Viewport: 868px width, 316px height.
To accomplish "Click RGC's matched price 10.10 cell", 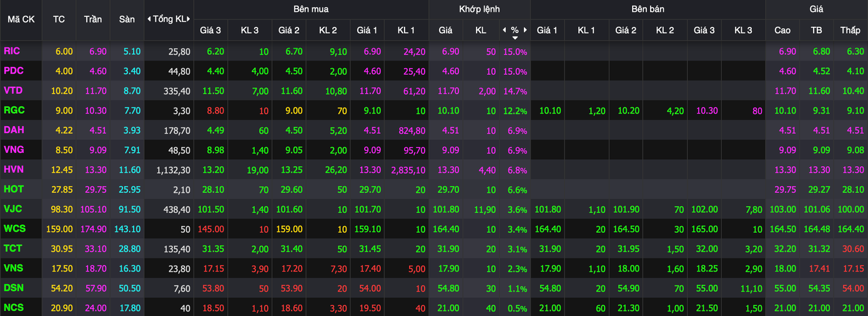I will (445, 111).
